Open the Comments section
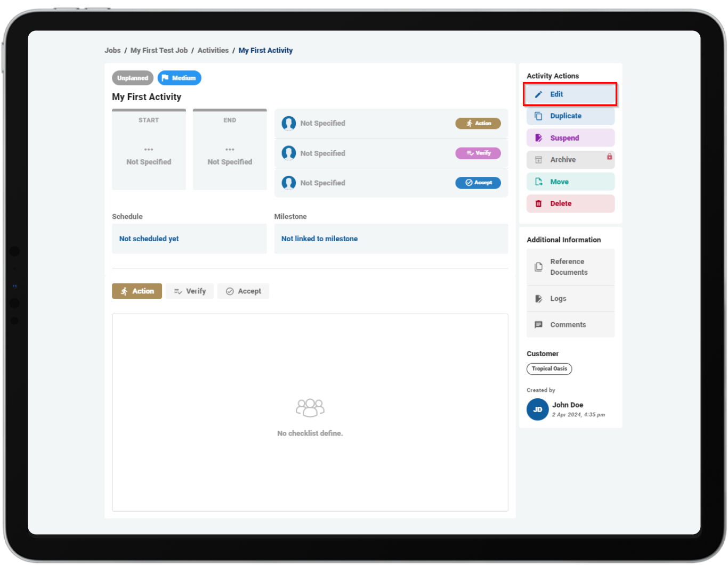The height and width of the screenshot is (565, 728). pyautogui.click(x=570, y=325)
